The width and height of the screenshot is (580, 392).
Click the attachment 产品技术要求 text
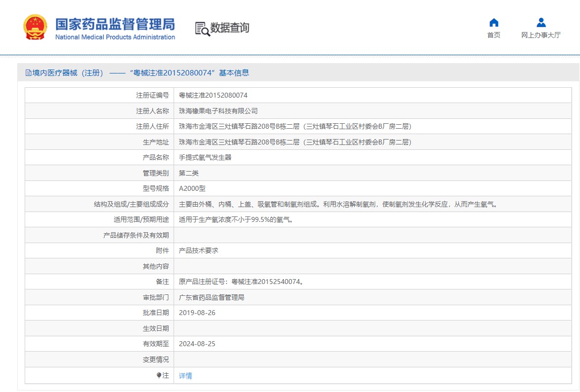(x=198, y=250)
